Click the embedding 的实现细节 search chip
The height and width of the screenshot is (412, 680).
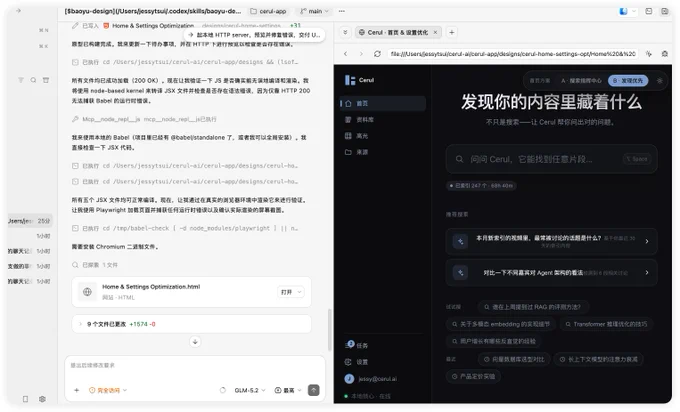coord(501,324)
